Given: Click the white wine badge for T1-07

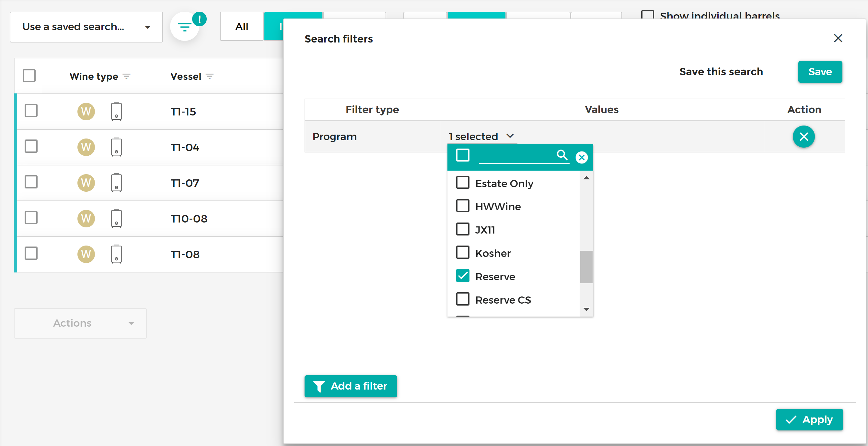Looking at the screenshot, I should [x=86, y=183].
